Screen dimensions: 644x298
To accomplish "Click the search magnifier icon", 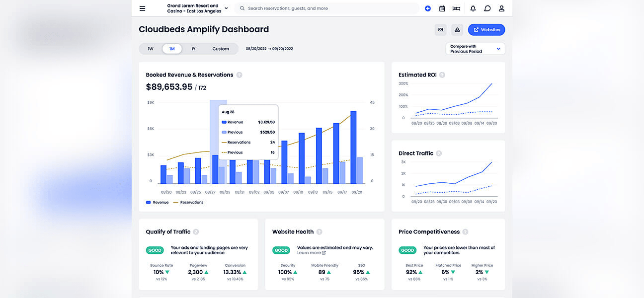I will [x=242, y=8].
